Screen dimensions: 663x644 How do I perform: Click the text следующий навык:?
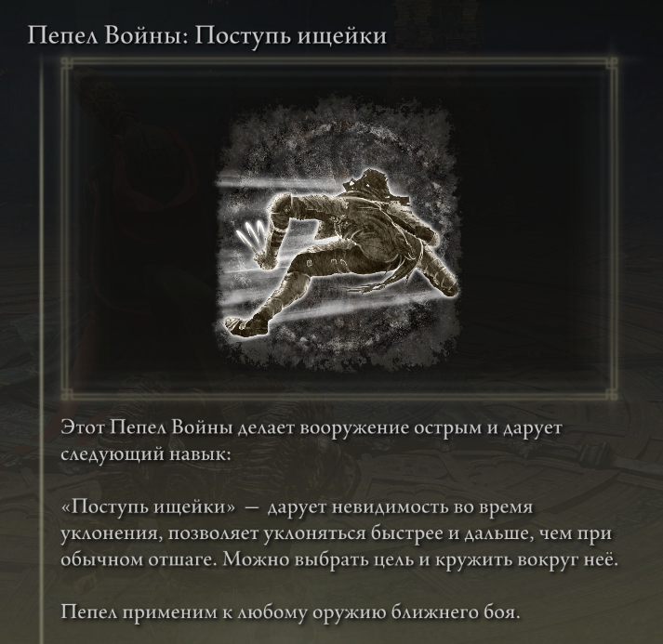coord(146,454)
